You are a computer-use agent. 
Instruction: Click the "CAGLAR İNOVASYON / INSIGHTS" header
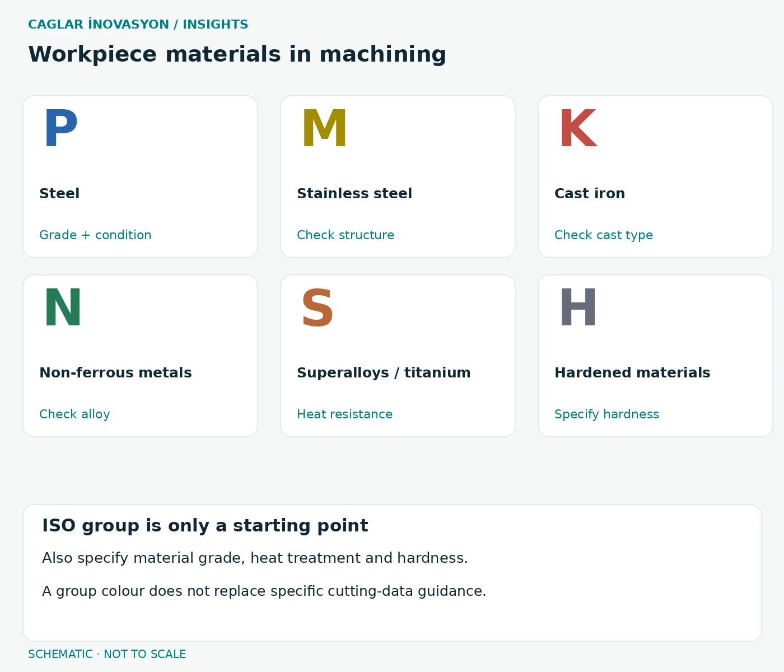click(138, 24)
